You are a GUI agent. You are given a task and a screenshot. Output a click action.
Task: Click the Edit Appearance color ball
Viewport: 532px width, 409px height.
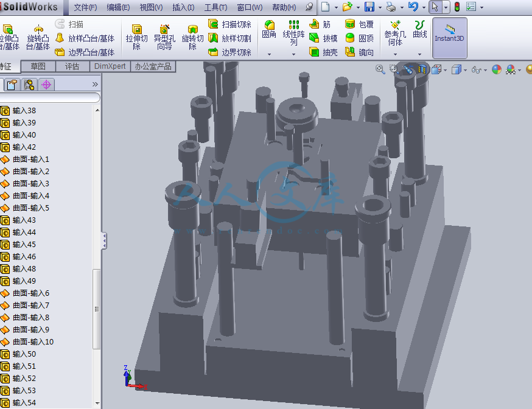click(496, 69)
